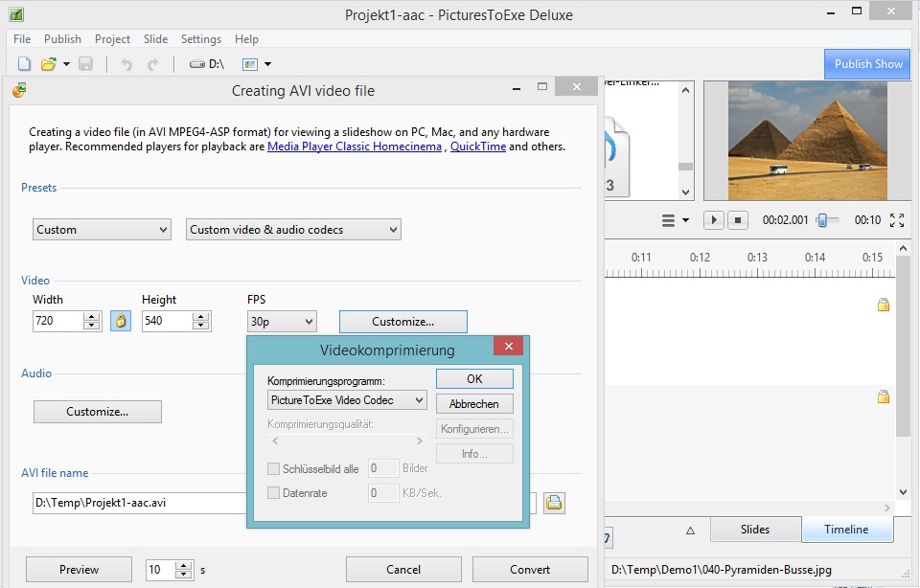Switch to the Slides tab

tap(754, 530)
